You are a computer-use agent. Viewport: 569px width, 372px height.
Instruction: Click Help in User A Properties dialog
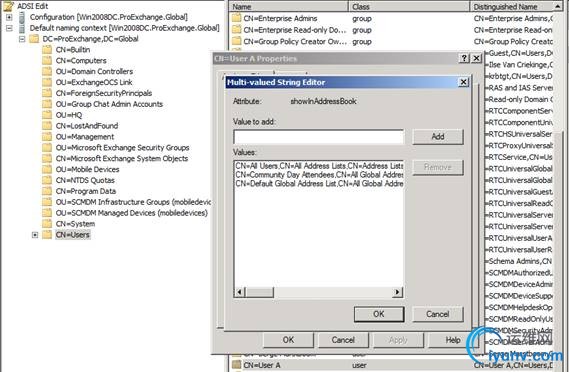click(x=453, y=340)
